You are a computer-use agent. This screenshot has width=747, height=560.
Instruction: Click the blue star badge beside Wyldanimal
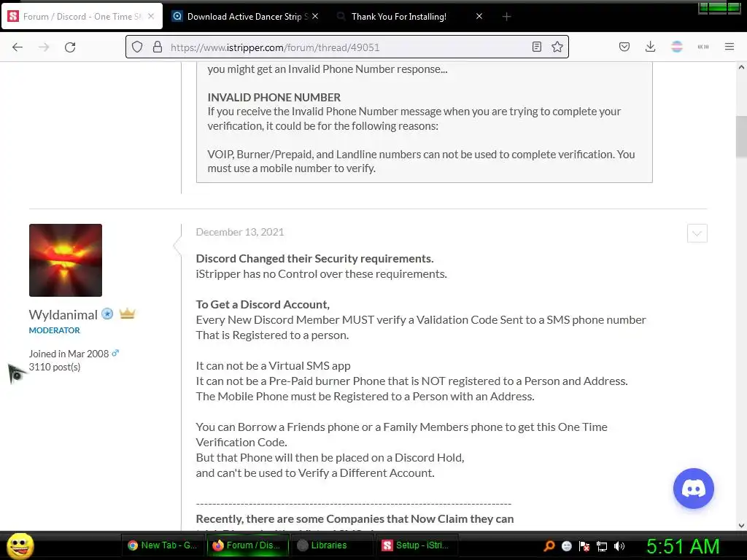(x=108, y=314)
